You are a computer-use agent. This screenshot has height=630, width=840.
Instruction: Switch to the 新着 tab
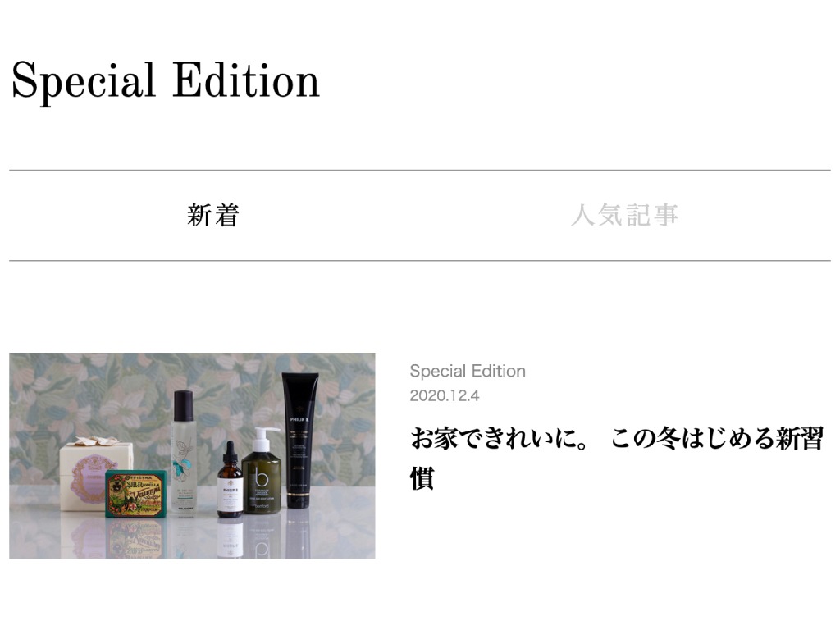click(212, 216)
